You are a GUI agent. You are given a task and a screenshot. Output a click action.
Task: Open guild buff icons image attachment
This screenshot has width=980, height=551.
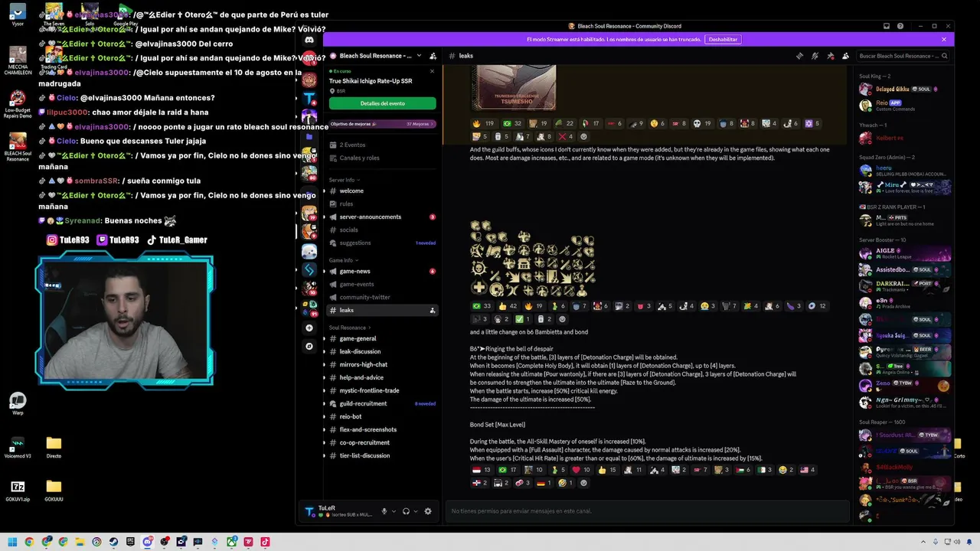click(x=533, y=259)
